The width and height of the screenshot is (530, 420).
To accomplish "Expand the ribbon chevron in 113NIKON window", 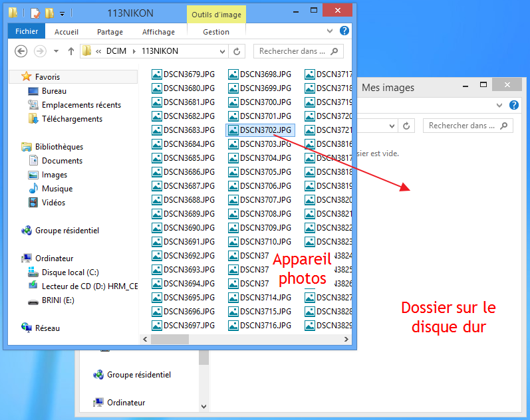I will (330, 31).
